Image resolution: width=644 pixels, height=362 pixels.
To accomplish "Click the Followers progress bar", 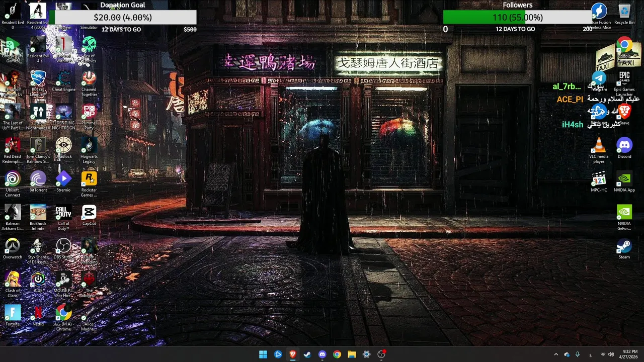I will tap(518, 18).
